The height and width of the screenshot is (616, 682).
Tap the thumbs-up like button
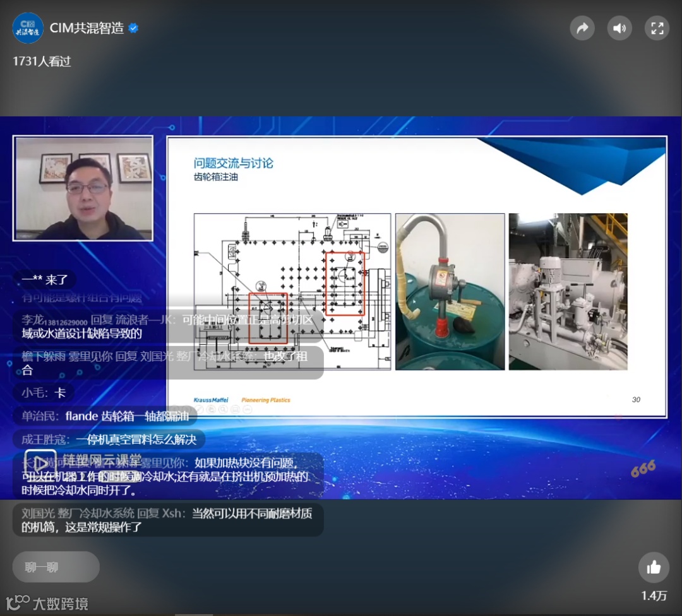click(x=654, y=567)
